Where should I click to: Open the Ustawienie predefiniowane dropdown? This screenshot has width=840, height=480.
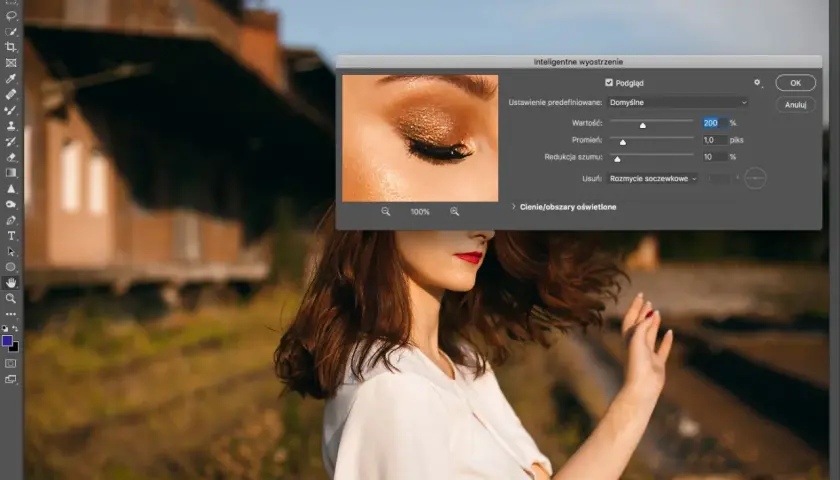click(678, 102)
